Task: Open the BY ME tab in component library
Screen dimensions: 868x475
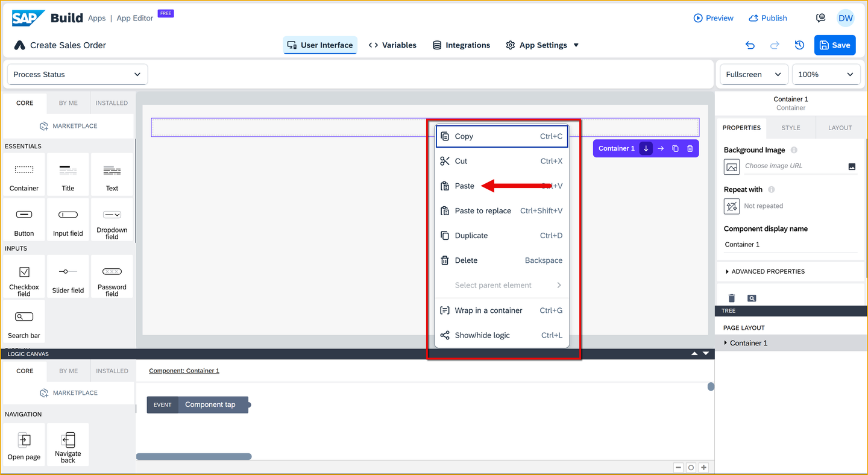Action: click(68, 103)
